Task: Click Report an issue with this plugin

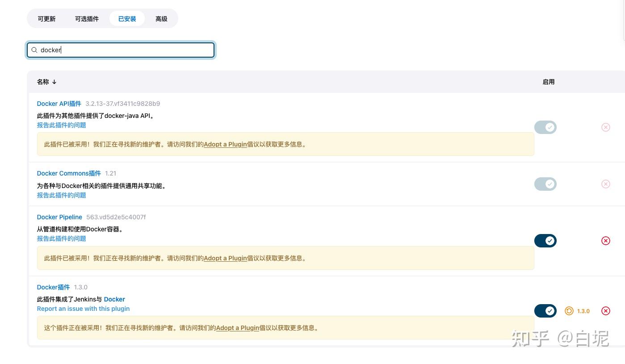Action: [83, 309]
